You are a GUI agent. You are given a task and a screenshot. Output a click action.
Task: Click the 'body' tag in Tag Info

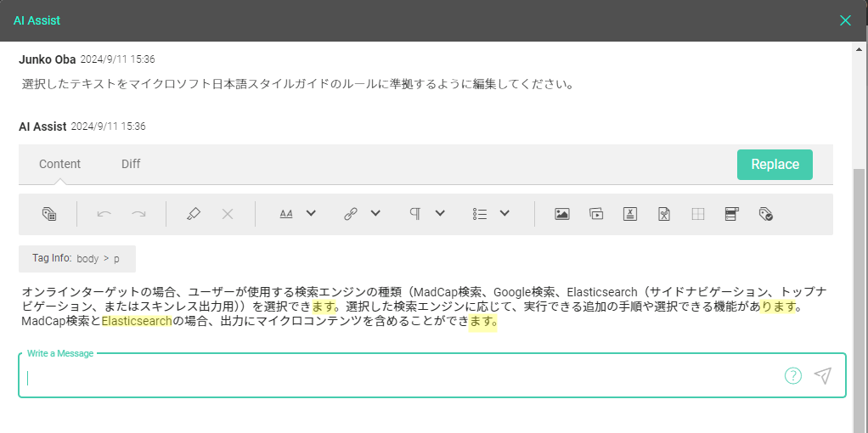click(87, 259)
